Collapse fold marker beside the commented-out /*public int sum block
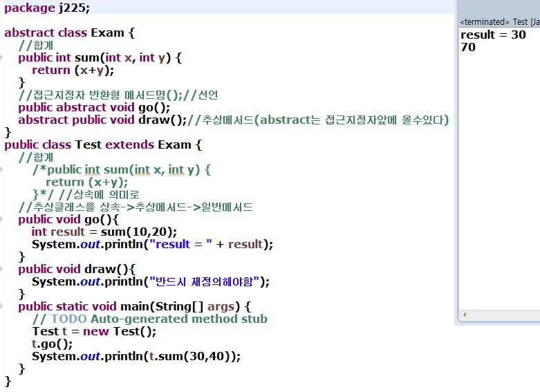 tap(1, 169)
